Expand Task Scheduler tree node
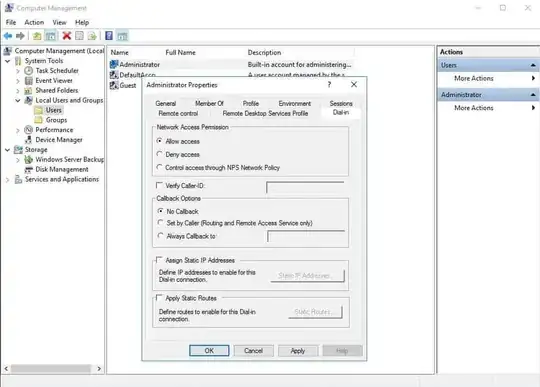Viewport: 540px width, 387px height. tap(18, 71)
